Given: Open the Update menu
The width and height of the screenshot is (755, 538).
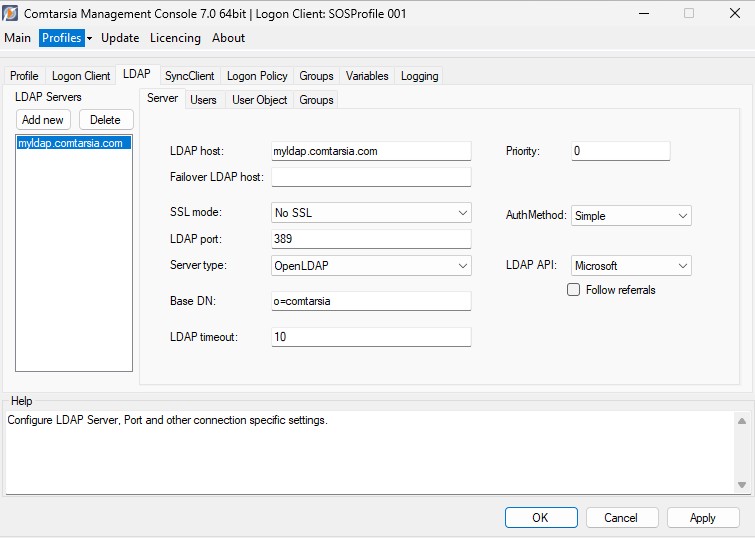Looking at the screenshot, I should [120, 38].
